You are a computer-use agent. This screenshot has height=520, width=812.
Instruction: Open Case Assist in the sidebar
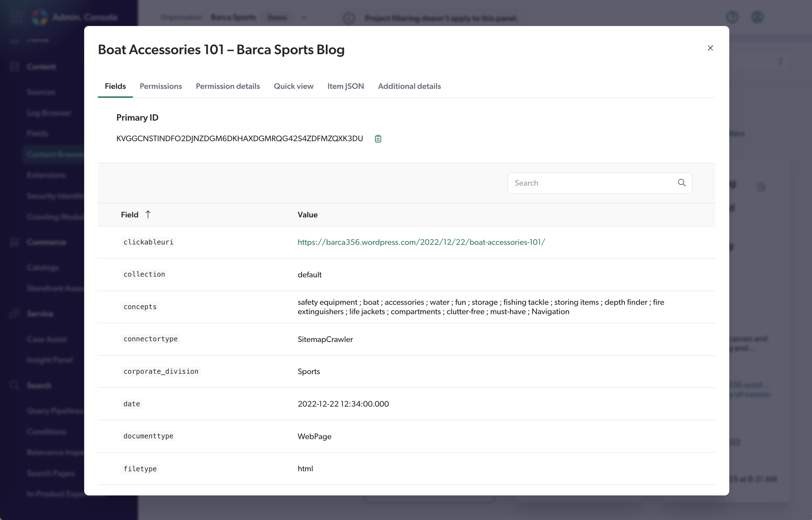pyautogui.click(x=47, y=339)
